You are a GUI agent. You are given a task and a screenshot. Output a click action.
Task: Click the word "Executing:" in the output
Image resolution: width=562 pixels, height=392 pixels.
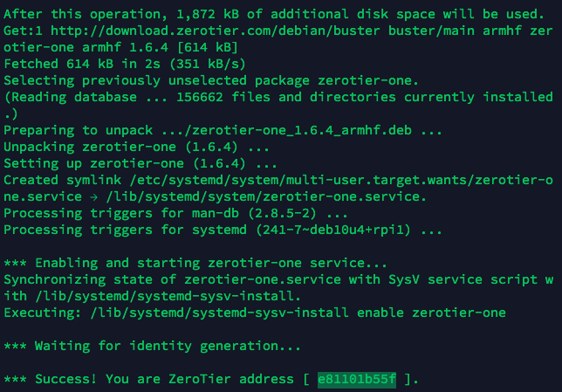43,313
